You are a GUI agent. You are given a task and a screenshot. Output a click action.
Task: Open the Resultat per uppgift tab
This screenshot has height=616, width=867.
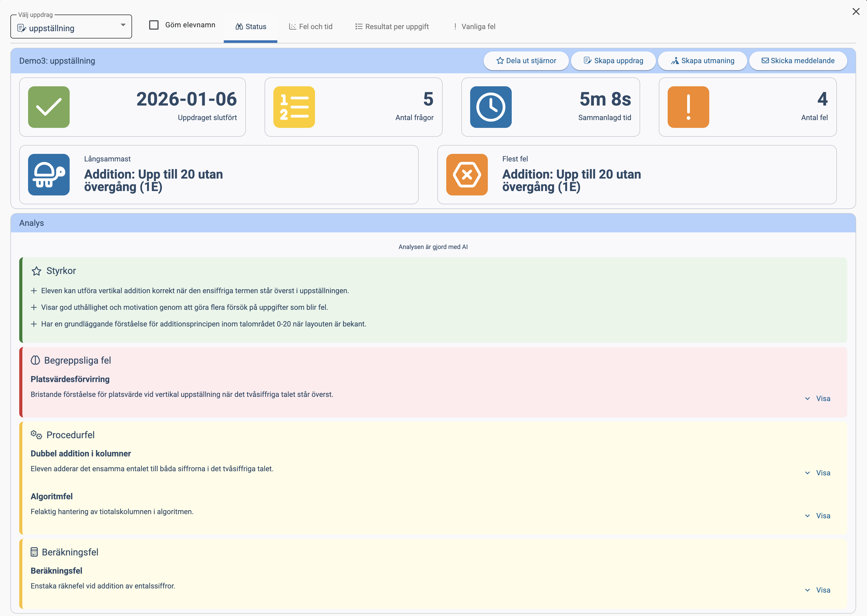pos(392,27)
